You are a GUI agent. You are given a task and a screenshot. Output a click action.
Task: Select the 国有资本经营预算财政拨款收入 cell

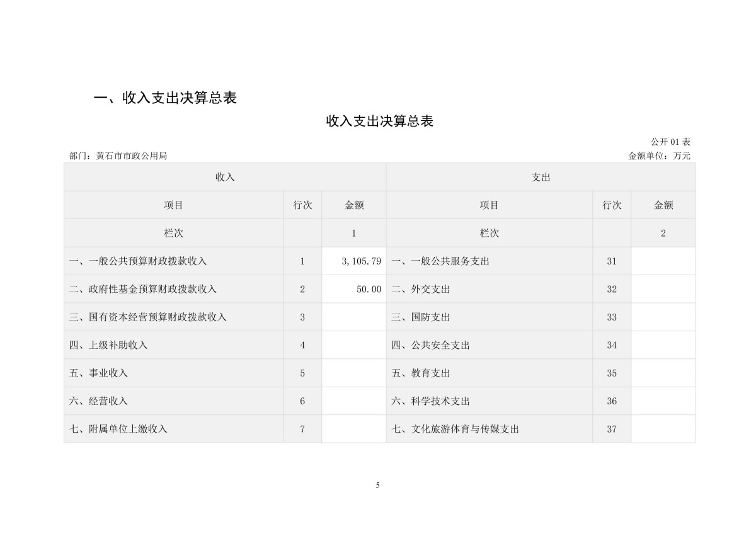tap(148, 317)
